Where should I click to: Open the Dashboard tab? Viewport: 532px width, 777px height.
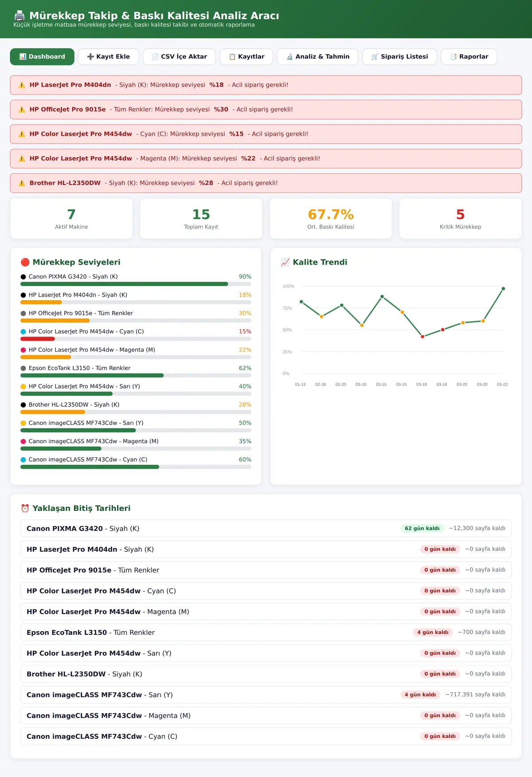tap(42, 57)
